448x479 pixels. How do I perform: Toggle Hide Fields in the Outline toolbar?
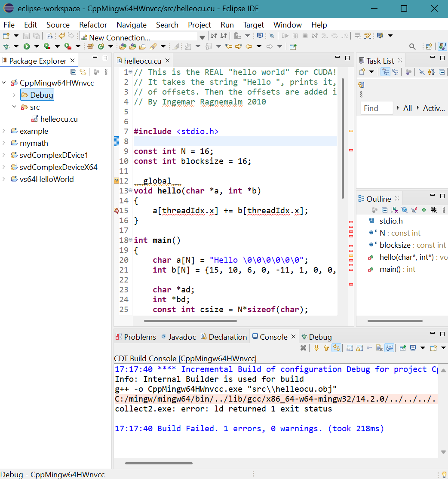click(404, 210)
